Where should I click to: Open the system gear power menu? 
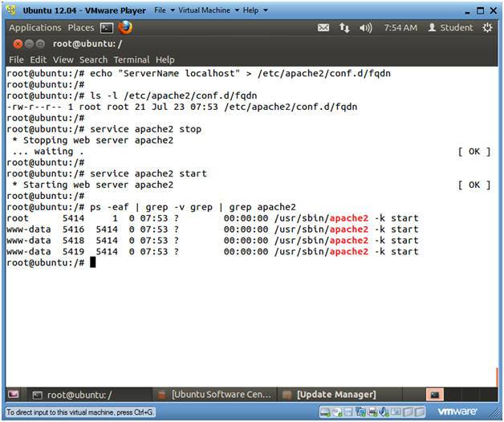(x=488, y=27)
